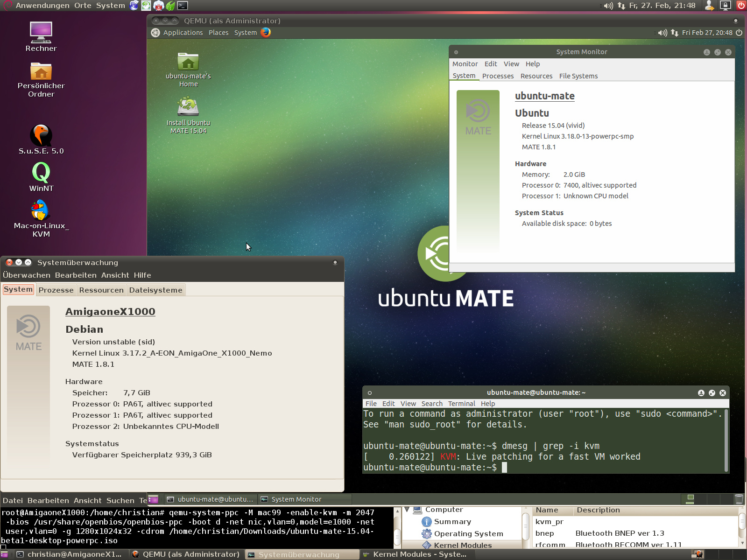Open the Überwachen menu
747x560 pixels.
tap(27, 275)
